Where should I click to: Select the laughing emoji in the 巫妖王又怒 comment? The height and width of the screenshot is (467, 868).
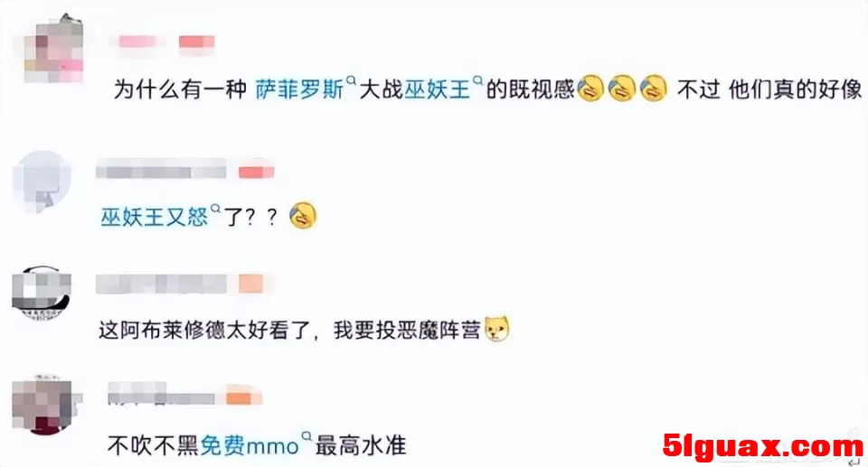303,216
